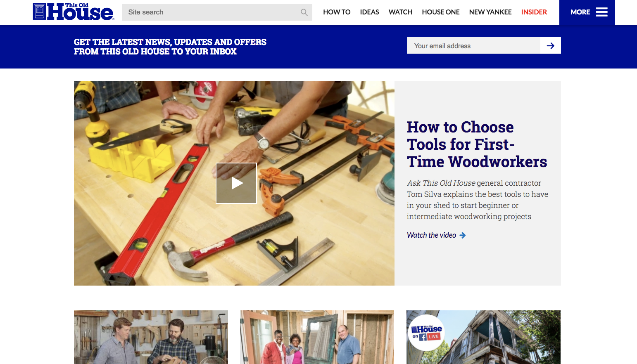Open the three people with mirror thumbnail
Screen dimensions: 637x364
click(317, 337)
